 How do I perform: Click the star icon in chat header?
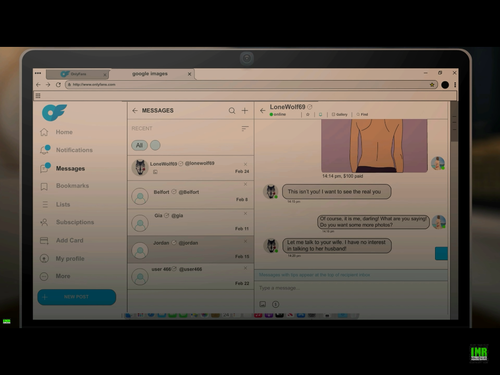pos(308,114)
